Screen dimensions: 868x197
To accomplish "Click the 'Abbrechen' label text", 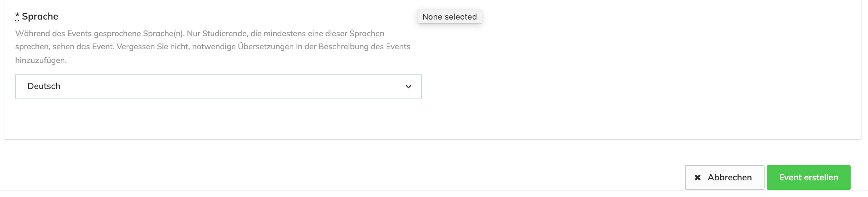I will [729, 177].
